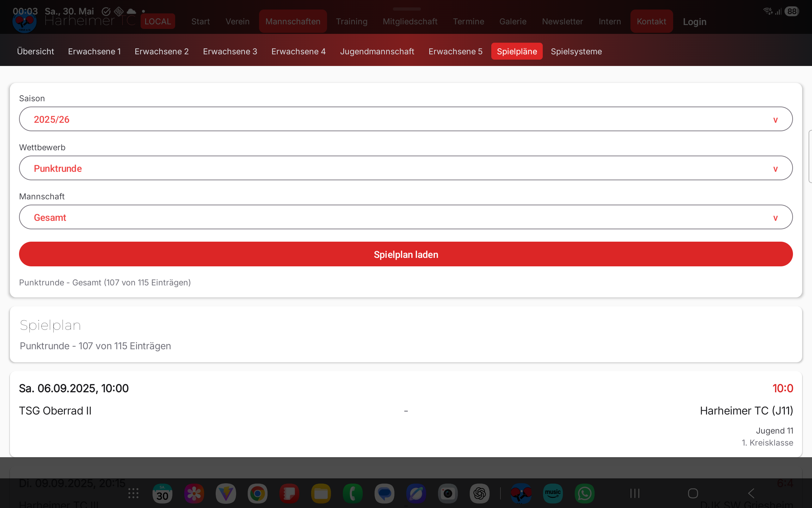This screenshot has height=508, width=812.
Task: Open Google Chrome from the dock
Action: coord(258,493)
